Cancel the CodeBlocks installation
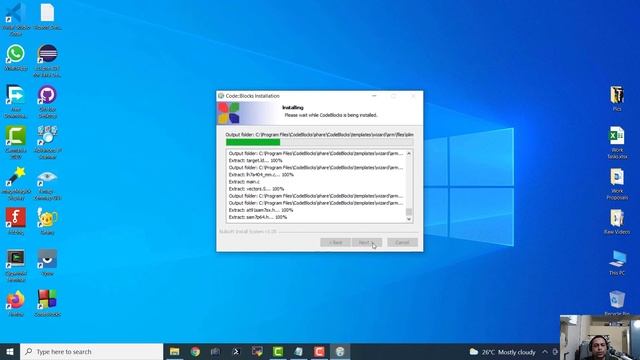This screenshot has height=360, width=640. [402, 242]
